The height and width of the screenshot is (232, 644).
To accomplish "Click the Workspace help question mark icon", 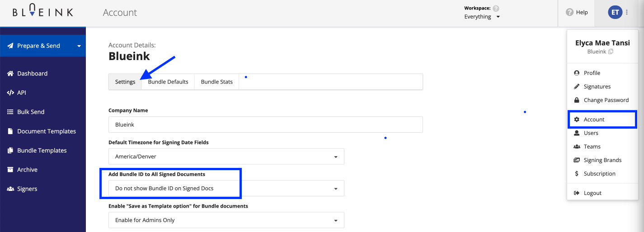I will click(496, 8).
